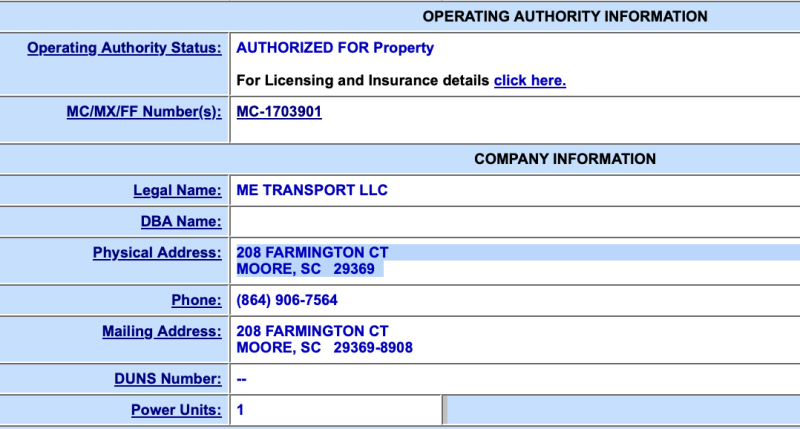Select the Physical Address label link
Screen dimensions: 800x429
[157, 253]
